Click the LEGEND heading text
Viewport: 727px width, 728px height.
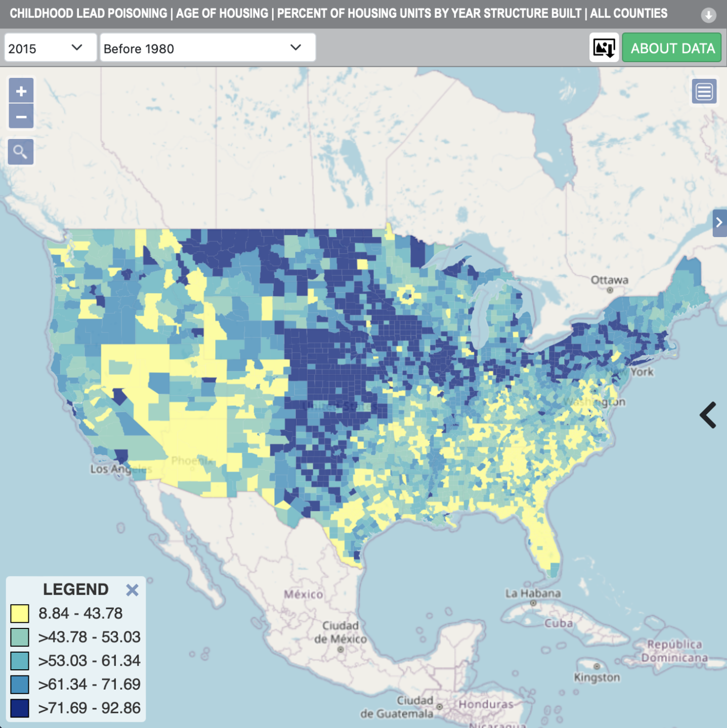(x=75, y=589)
